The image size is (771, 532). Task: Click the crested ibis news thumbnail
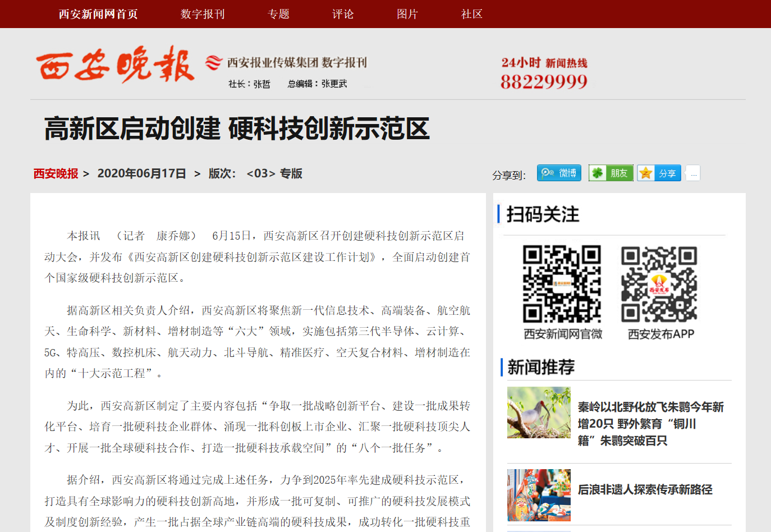tap(539, 412)
